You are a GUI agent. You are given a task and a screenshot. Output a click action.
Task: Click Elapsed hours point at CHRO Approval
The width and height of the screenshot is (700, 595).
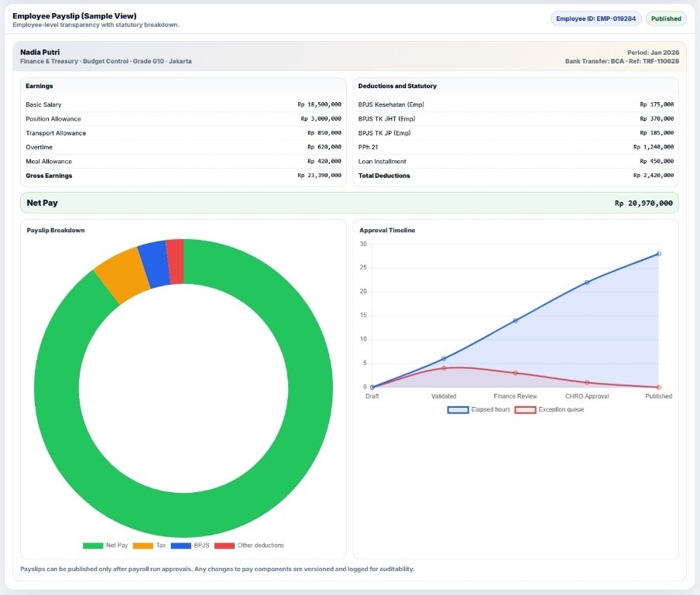[x=587, y=282]
